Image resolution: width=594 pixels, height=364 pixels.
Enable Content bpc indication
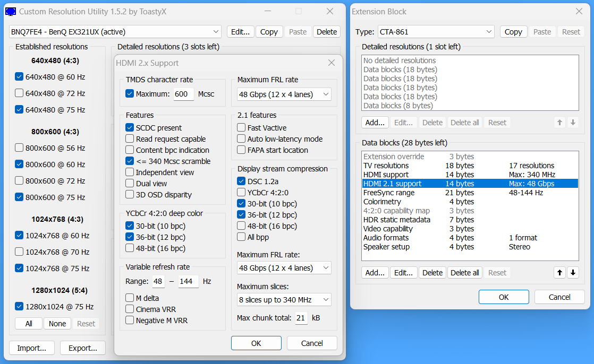tap(130, 150)
